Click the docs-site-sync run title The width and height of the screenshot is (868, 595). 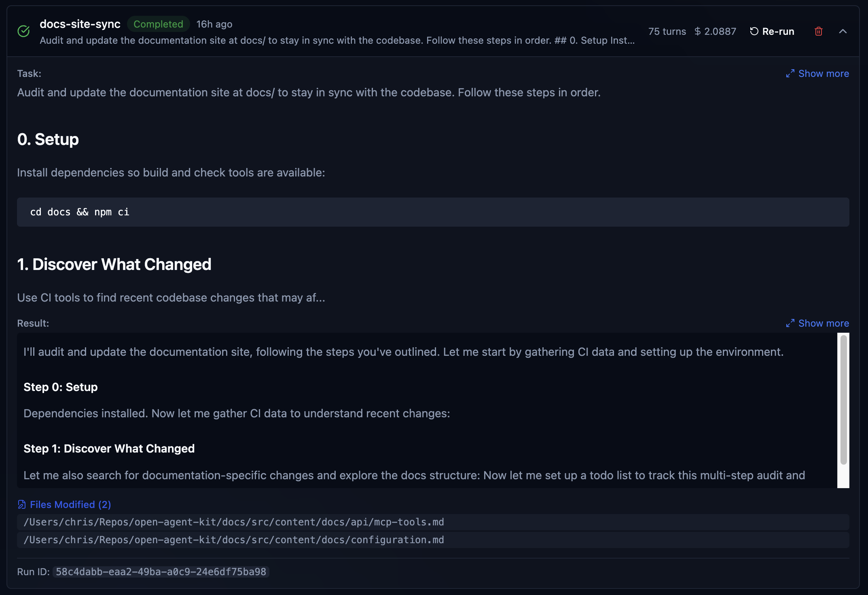click(80, 24)
